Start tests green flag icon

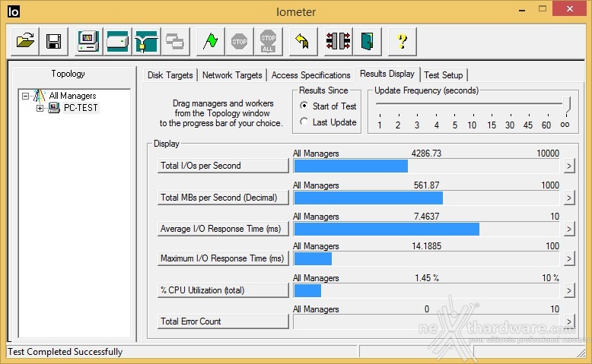210,42
